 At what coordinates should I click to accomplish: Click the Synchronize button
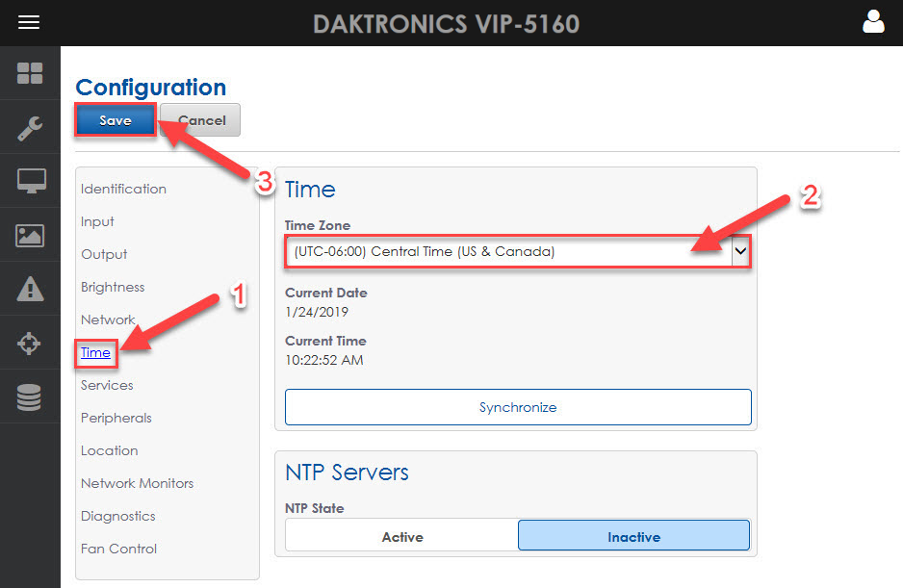[518, 407]
